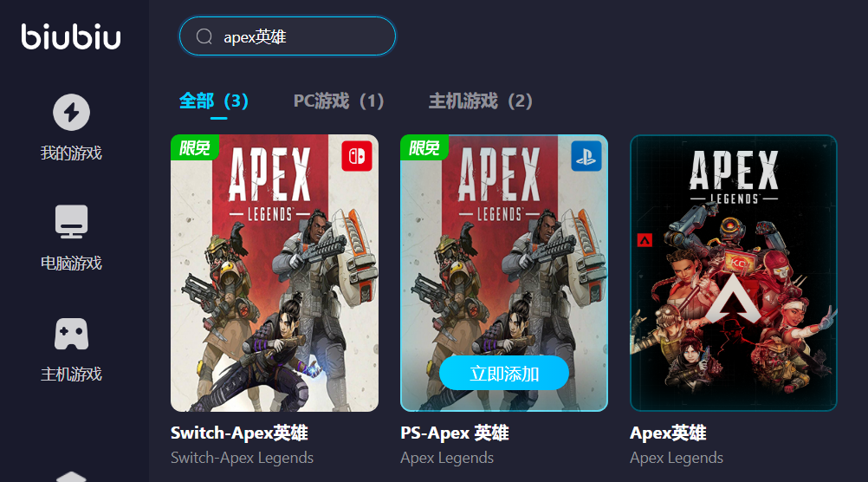The height and width of the screenshot is (482, 868).
Task: Click the search magnifier icon
Action: (204, 36)
